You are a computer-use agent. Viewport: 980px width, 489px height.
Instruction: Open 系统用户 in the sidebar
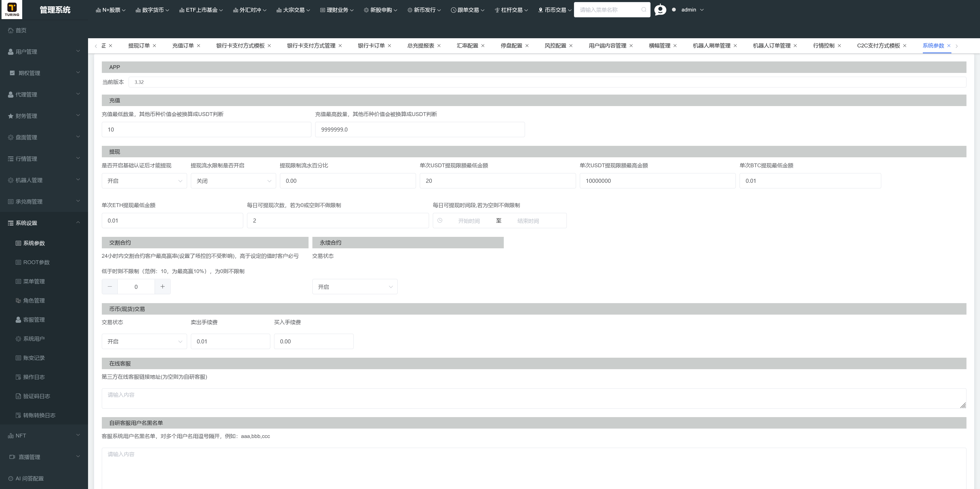44,339
